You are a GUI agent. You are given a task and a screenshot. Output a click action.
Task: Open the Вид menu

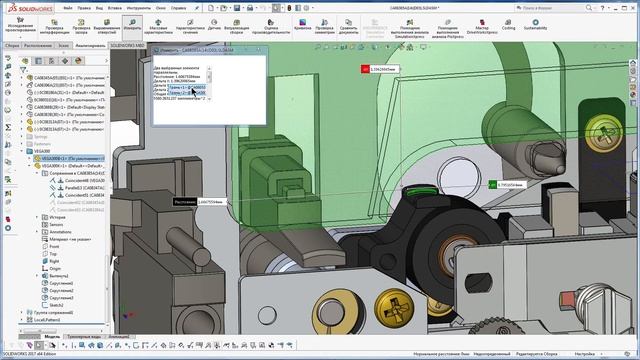[x=99, y=8]
